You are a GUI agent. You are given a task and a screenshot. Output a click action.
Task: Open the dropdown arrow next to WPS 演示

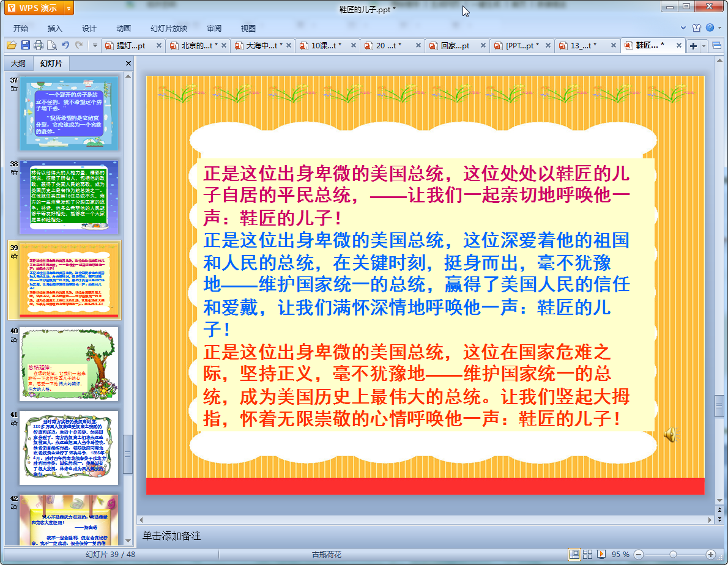[69, 9]
